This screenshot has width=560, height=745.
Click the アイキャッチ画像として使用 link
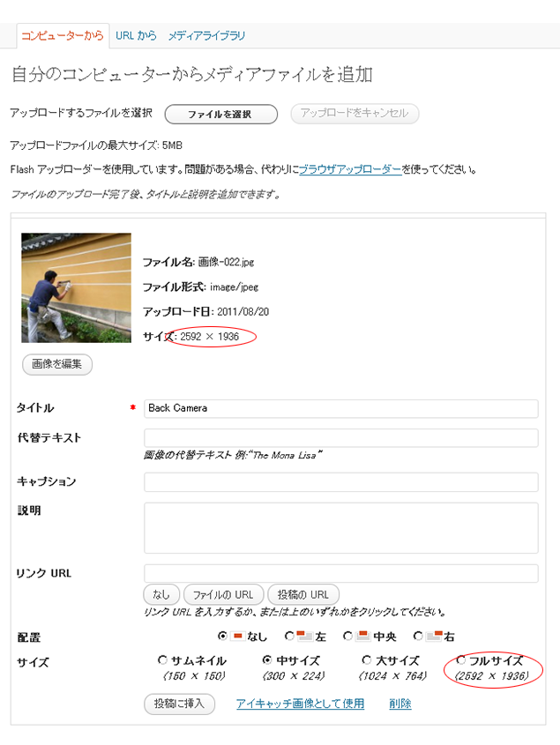pyautogui.click(x=301, y=704)
